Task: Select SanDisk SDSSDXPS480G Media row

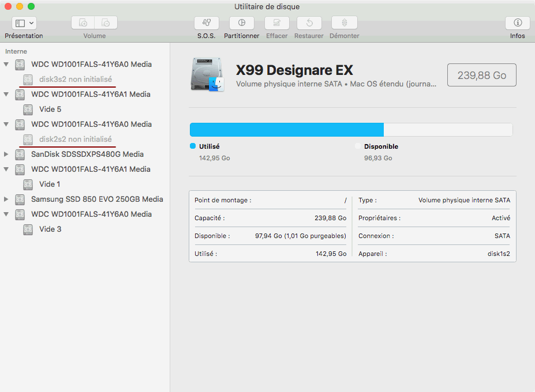Action: (x=85, y=154)
